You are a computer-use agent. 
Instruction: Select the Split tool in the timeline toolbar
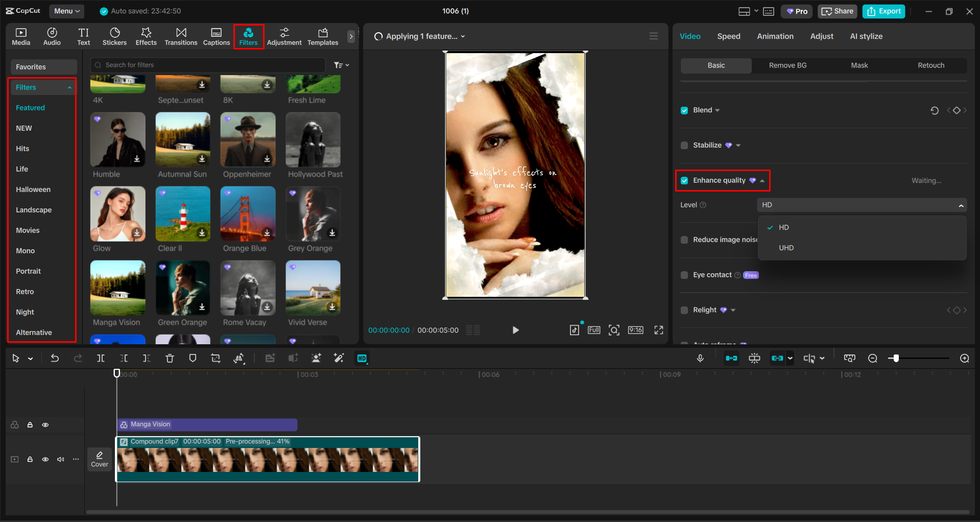pos(101,358)
